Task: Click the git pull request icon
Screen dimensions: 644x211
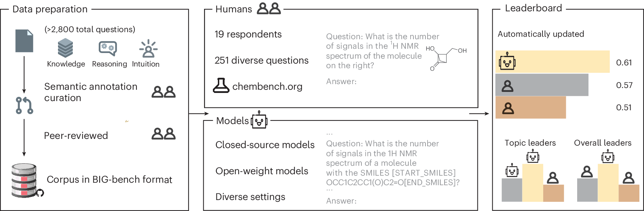Action: [x=24, y=105]
